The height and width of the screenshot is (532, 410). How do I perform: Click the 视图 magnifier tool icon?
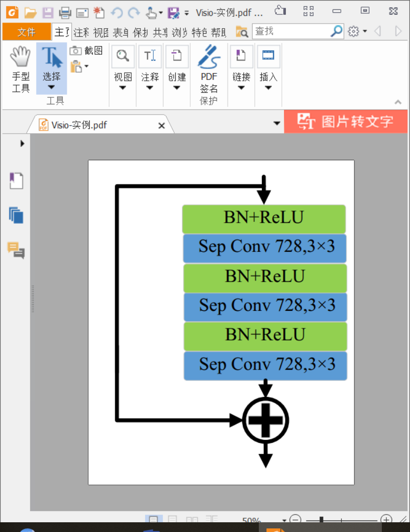pyautogui.click(x=122, y=56)
